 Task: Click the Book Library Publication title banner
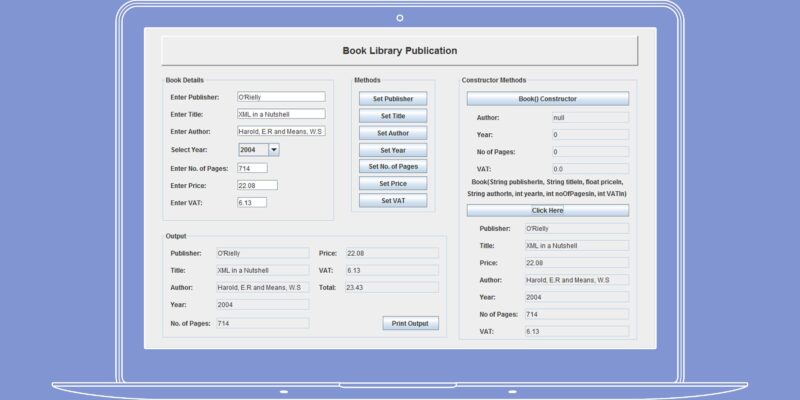click(x=399, y=51)
